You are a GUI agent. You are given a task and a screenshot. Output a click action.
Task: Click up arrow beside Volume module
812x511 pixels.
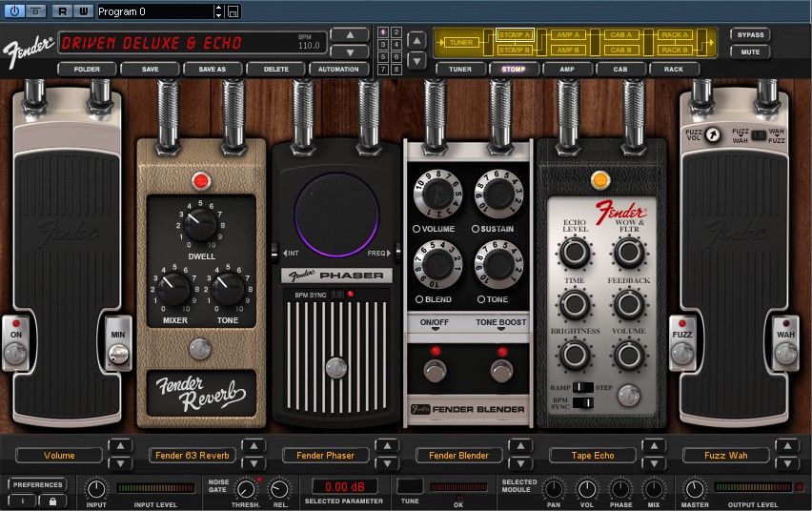[x=120, y=446]
